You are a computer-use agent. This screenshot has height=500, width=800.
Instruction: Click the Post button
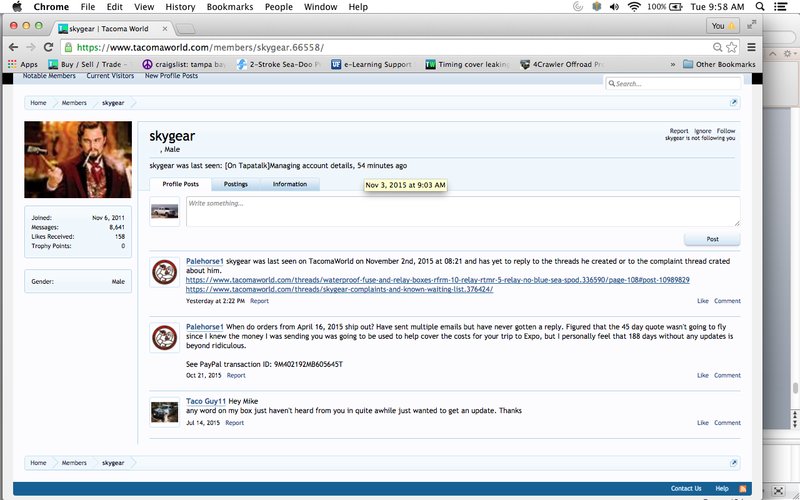click(x=712, y=239)
